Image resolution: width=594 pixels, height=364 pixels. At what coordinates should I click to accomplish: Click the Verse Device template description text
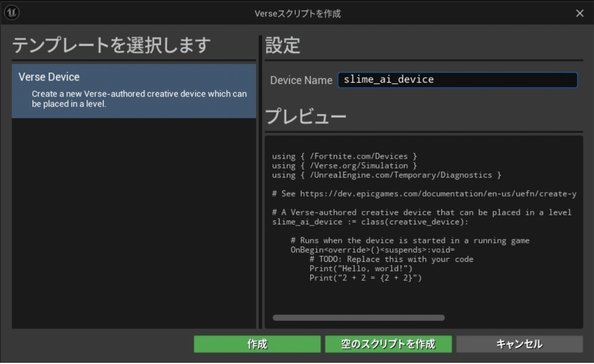139,99
